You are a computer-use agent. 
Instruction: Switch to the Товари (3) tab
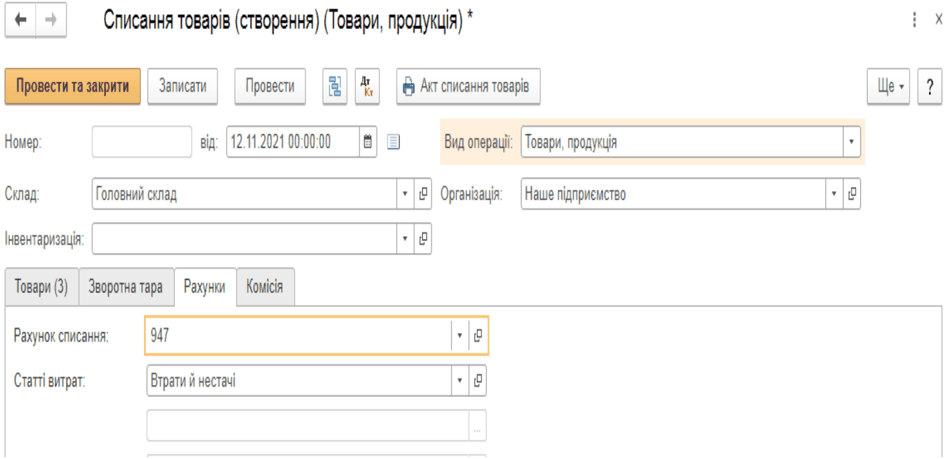[x=42, y=287]
